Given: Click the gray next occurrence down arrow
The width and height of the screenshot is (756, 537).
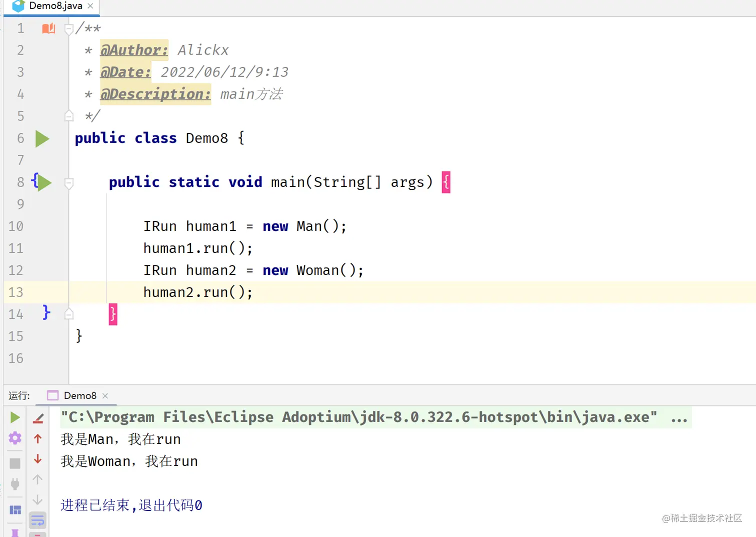Looking at the screenshot, I should click(37, 500).
